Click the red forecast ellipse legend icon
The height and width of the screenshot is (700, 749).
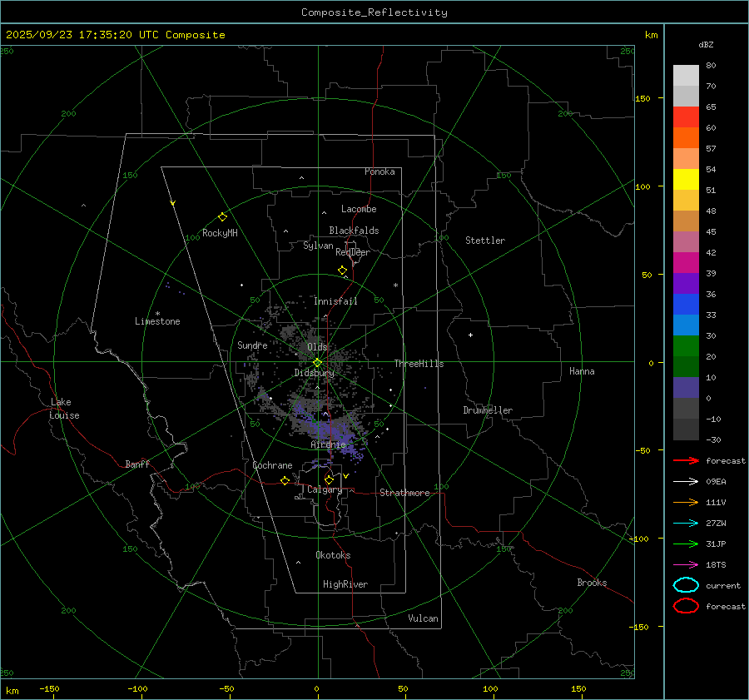tap(685, 606)
